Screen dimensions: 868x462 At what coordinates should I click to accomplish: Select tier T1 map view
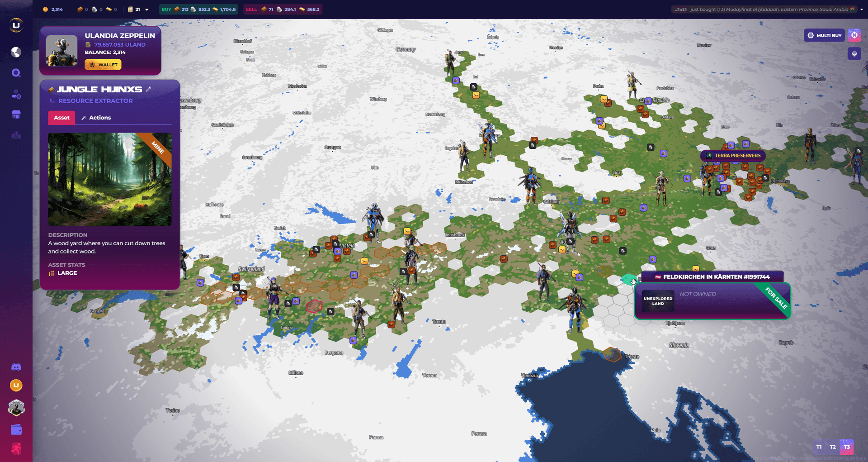pos(819,447)
